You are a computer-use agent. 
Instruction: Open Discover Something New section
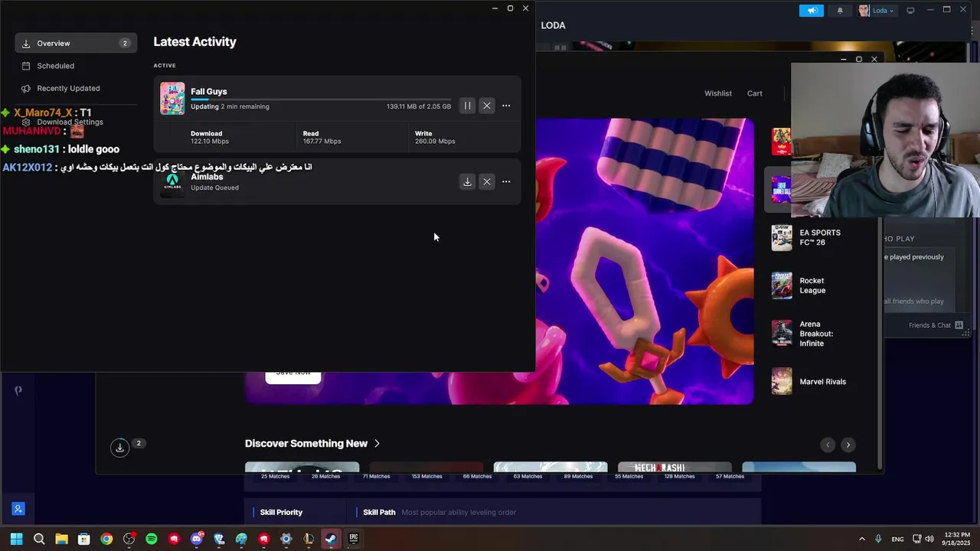(312, 444)
